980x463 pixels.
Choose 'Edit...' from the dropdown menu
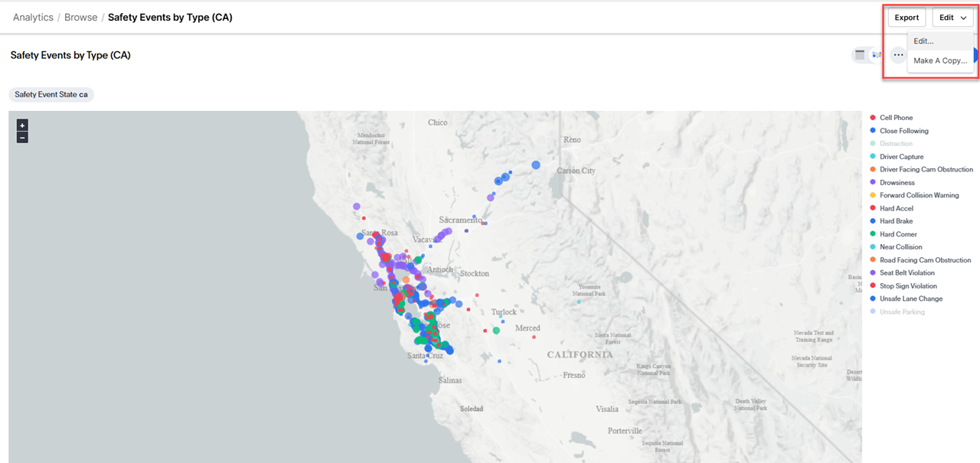coord(940,41)
